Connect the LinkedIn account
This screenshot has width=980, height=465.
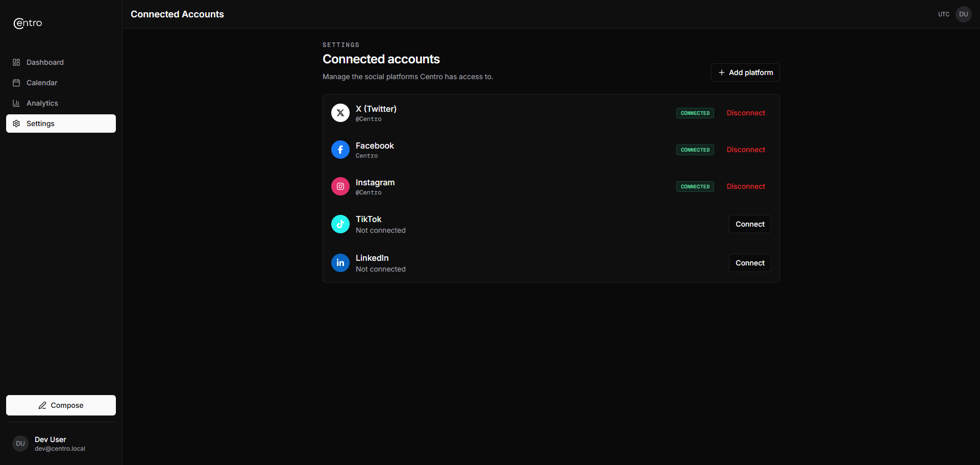coord(750,263)
